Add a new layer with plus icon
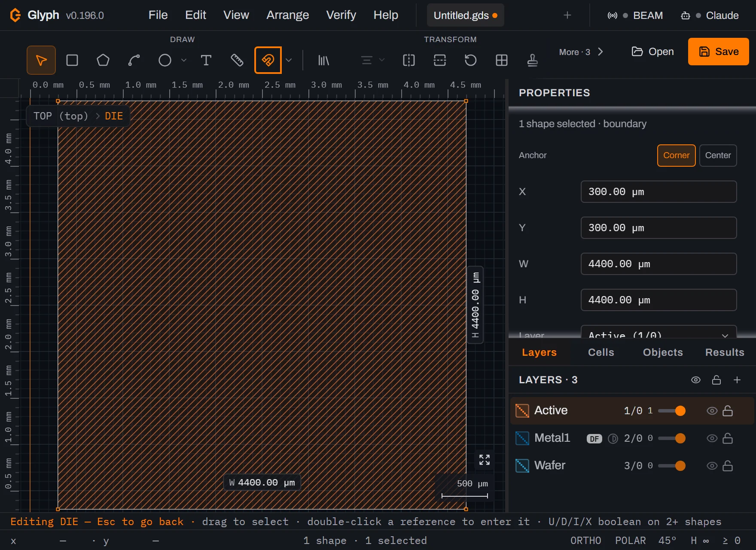This screenshot has height=550, width=756. (737, 380)
